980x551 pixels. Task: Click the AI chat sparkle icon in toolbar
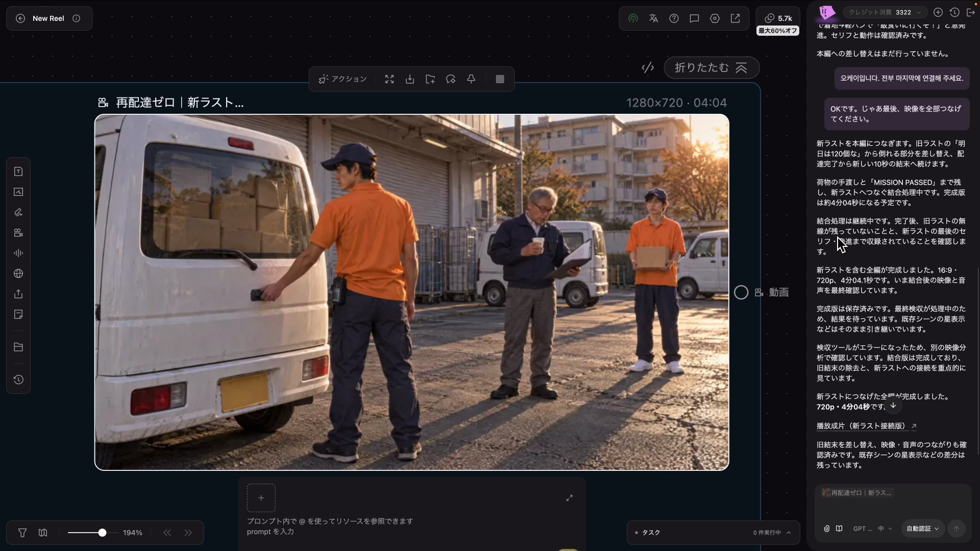(x=451, y=79)
